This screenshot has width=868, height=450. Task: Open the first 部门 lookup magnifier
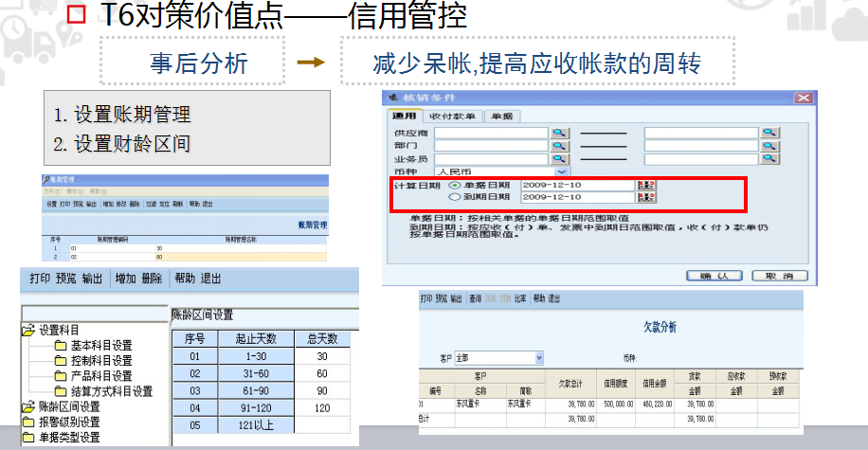pyautogui.click(x=559, y=146)
